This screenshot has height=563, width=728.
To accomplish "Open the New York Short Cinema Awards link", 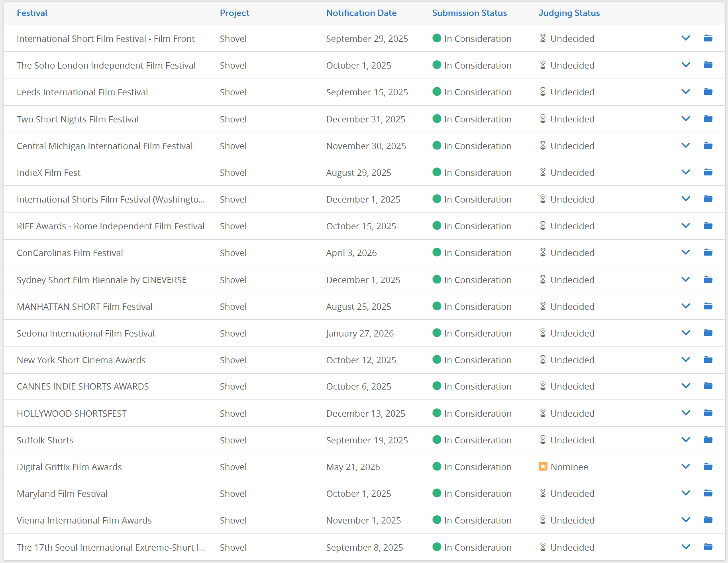I will tap(81, 360).
